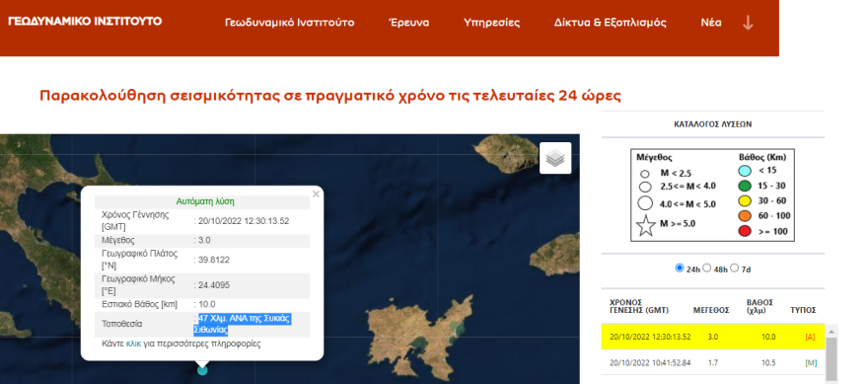Click the 39.8122 latitude value in popup
This screenshot has height=384, width=868.
(214, 260)
